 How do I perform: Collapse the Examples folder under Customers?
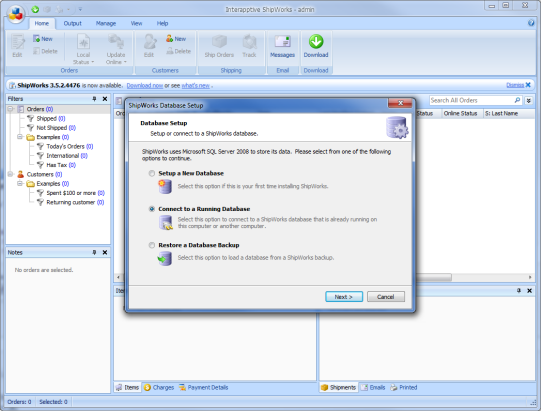tap(20, 184)
